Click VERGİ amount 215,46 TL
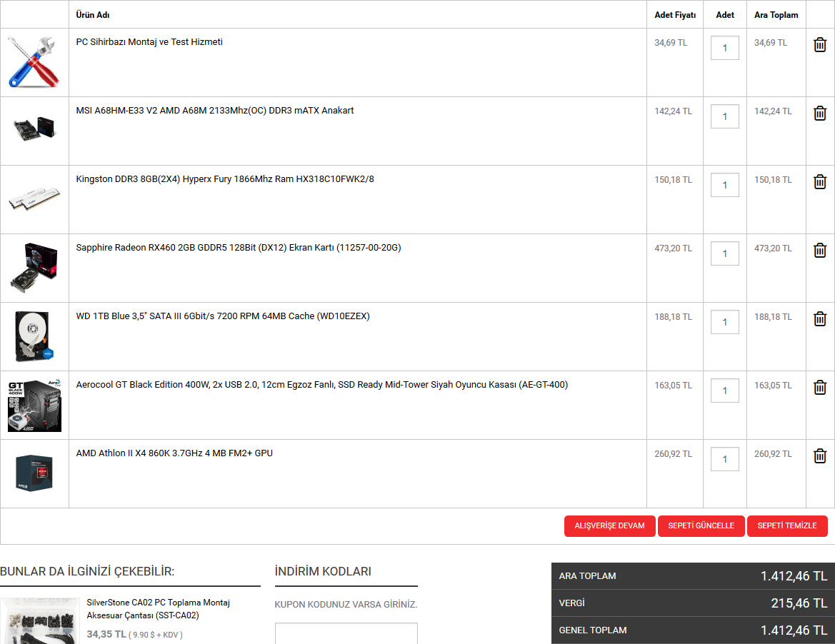The width and height of the screenshot is (835, 644). (799, 603)
